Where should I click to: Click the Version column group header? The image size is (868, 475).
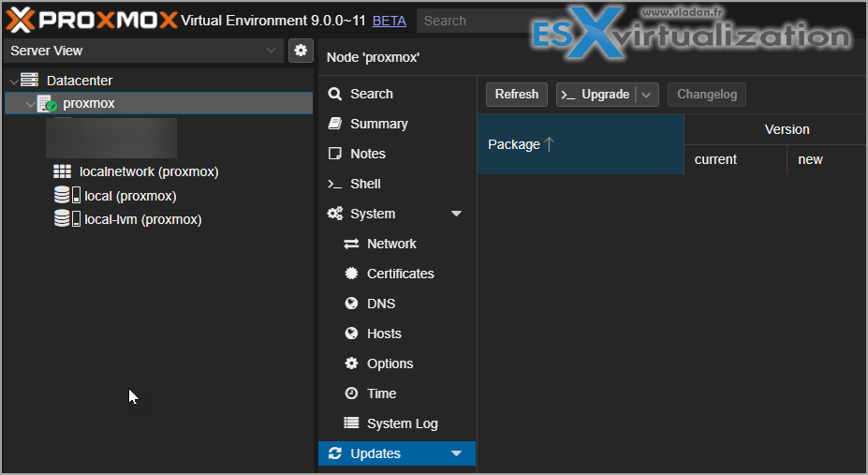(787, 129)
